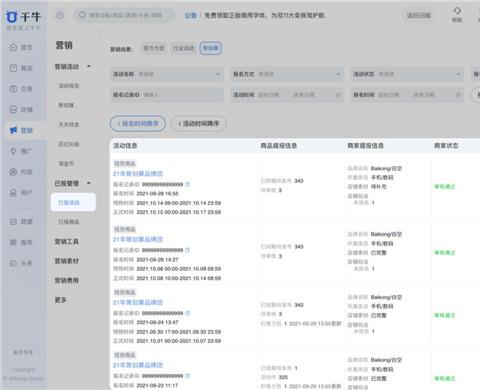Viewport: 480px width, 390px height.
Task: Open 已报商品 in the left submenu
Action: (x=69, y=222)
